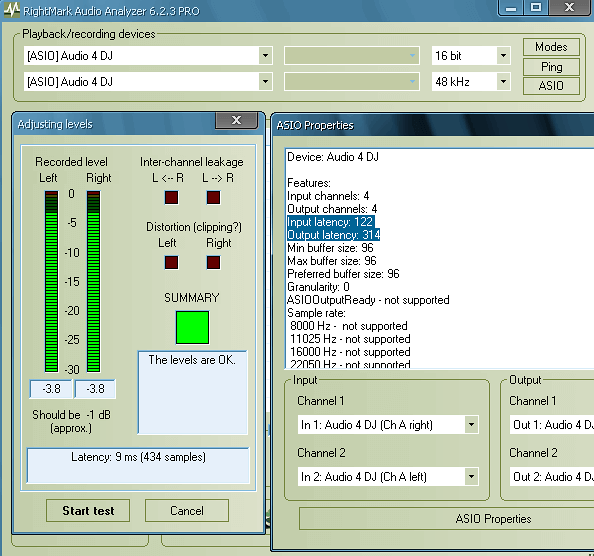This screenshot has width=594, height=556.
Task: Click the Right recorded level meter
Action: click(x=94, y=281)
